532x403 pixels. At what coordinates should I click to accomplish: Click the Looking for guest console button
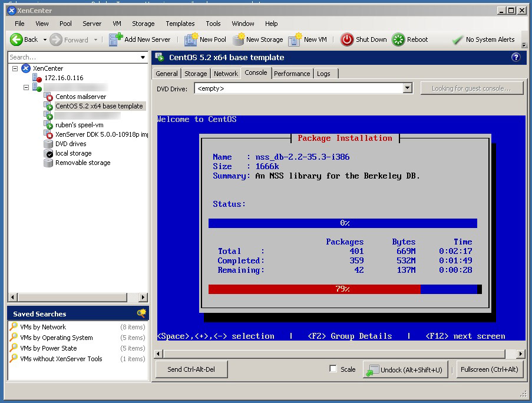click(471, 88)
